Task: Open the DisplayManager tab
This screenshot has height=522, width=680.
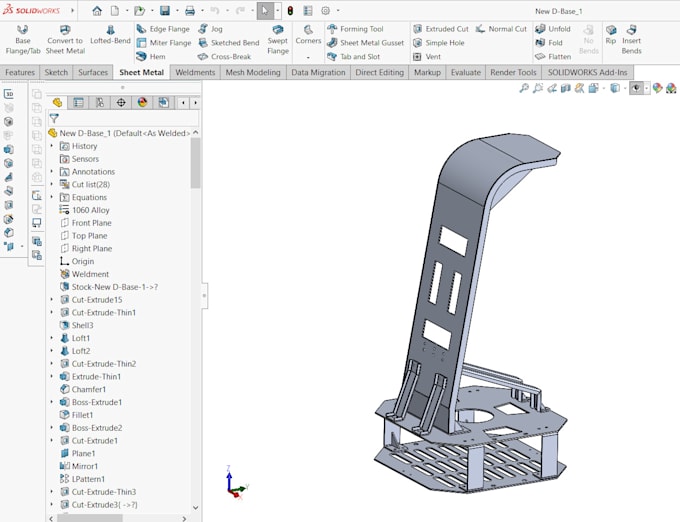Action: pos(142,103)
